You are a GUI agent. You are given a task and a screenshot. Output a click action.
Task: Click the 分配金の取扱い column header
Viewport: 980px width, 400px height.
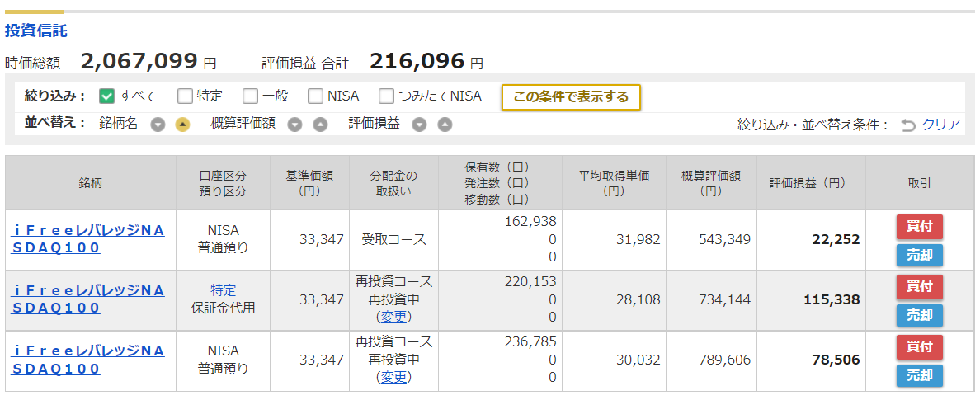[x=393, y=182]
